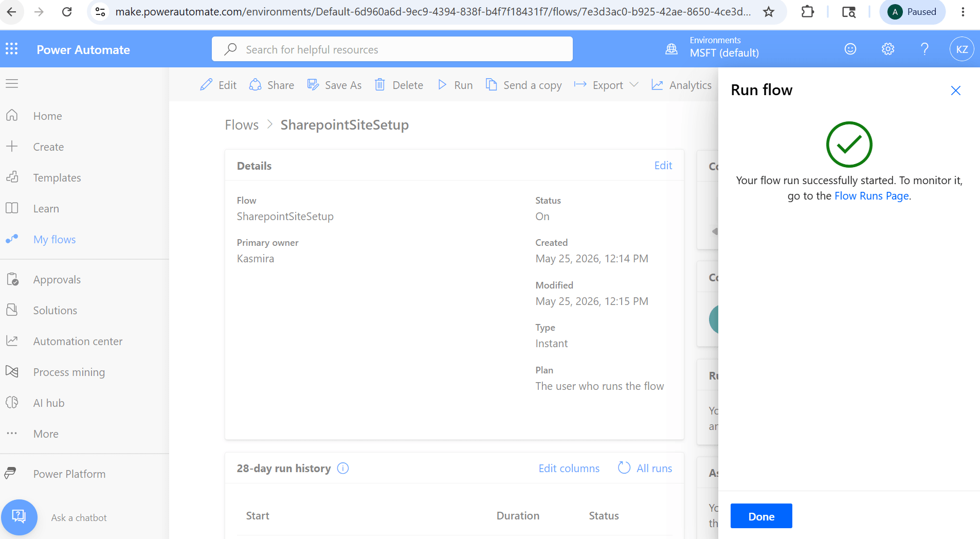Click the browser Reload button

point(67,12)
